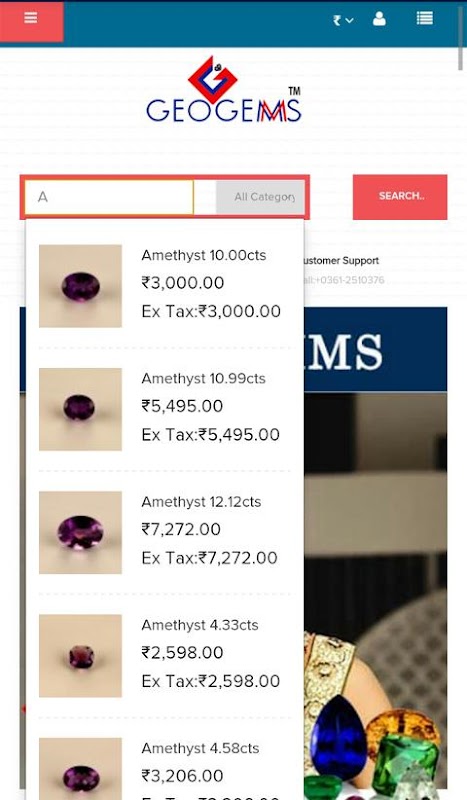Open the Amethyst 12.12cts product link
Viewport: 467px width, 800px height.
201,502
